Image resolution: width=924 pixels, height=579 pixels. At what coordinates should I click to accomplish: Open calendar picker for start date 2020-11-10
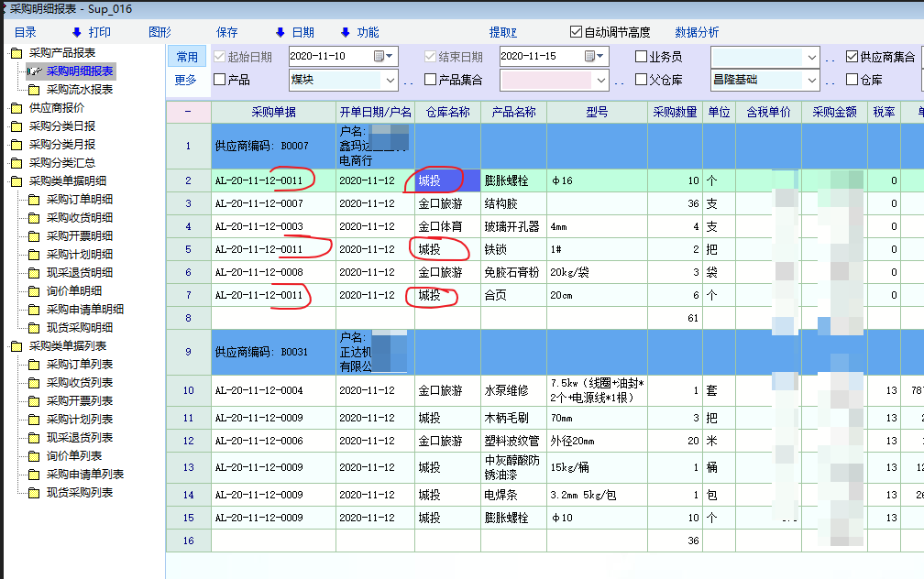[379, 57]
